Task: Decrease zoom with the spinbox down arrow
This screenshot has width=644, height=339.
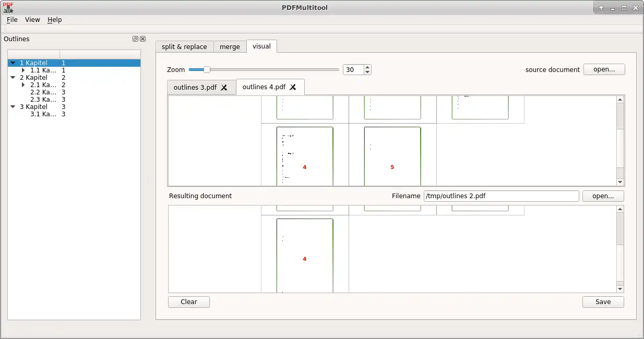Action: click(x=367, y=72)
